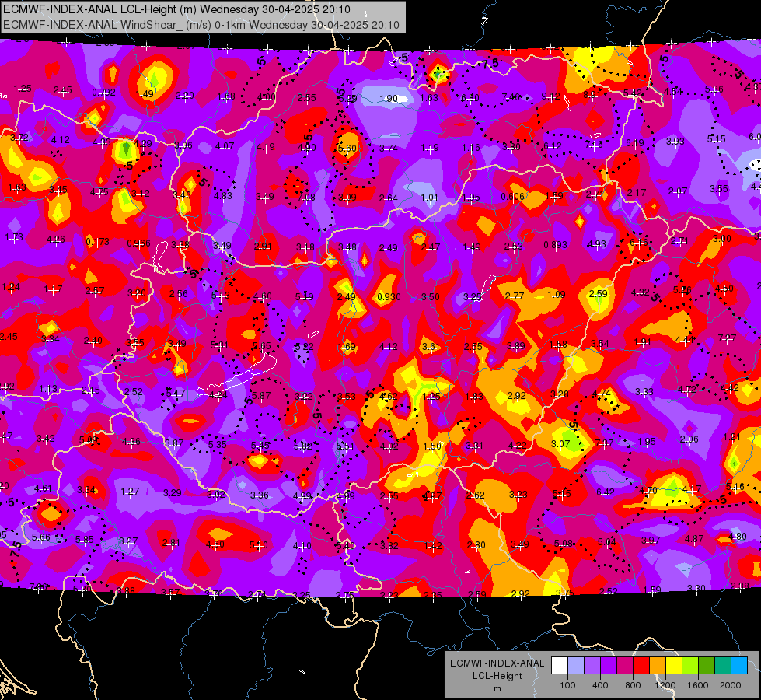Click the wind shear value '0.930'
Viewport: 761px width, 700px height.
click(389, 296)
